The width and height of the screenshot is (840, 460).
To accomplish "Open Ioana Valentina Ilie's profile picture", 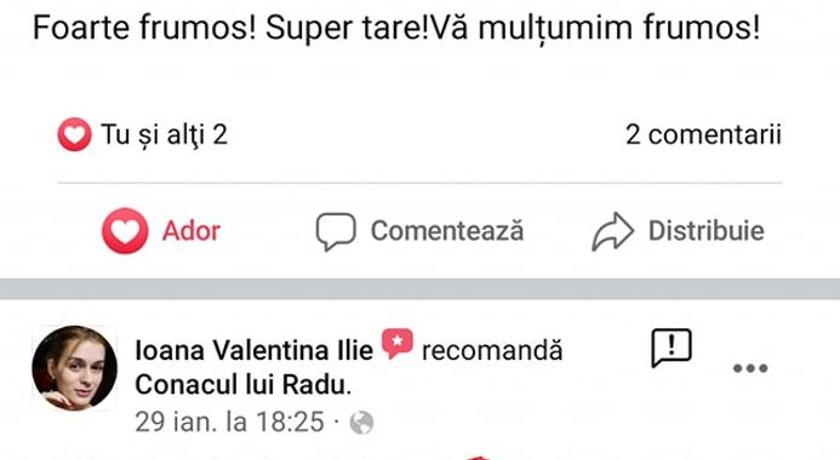I will [x=71, y=367].
